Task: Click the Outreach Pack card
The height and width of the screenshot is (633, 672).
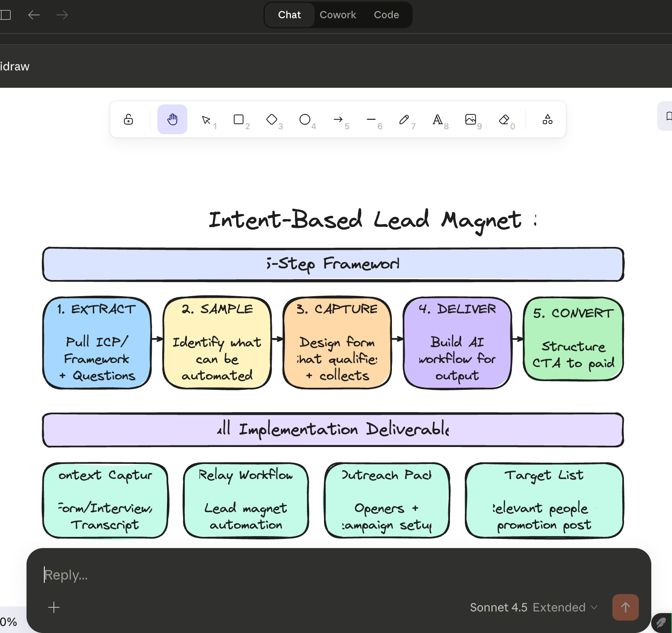Action: tap(387, 500)
